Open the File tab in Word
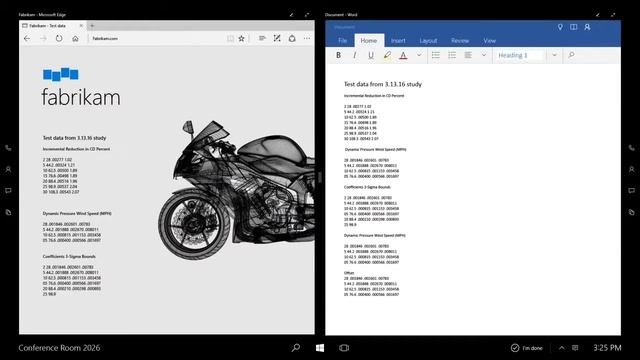 (342, 40)
